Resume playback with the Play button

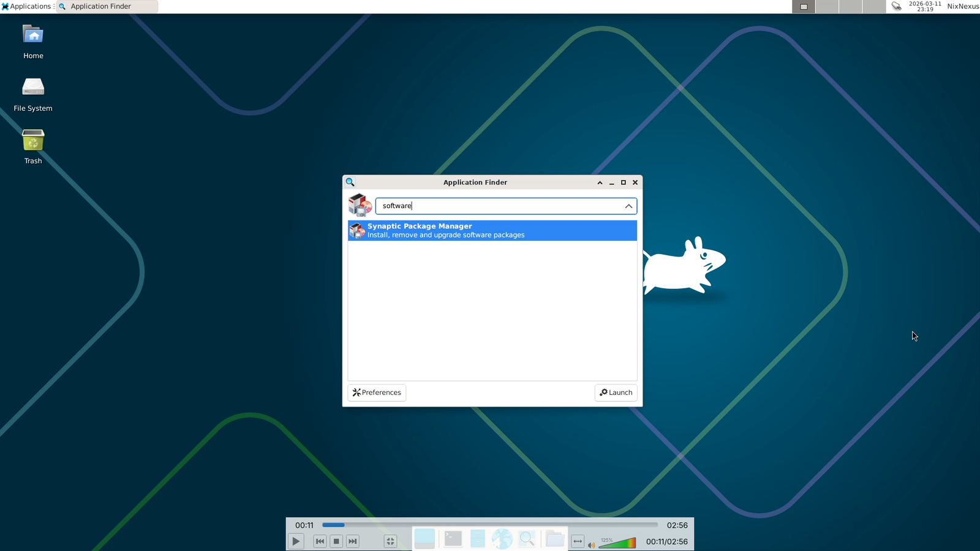click(296, 541)
